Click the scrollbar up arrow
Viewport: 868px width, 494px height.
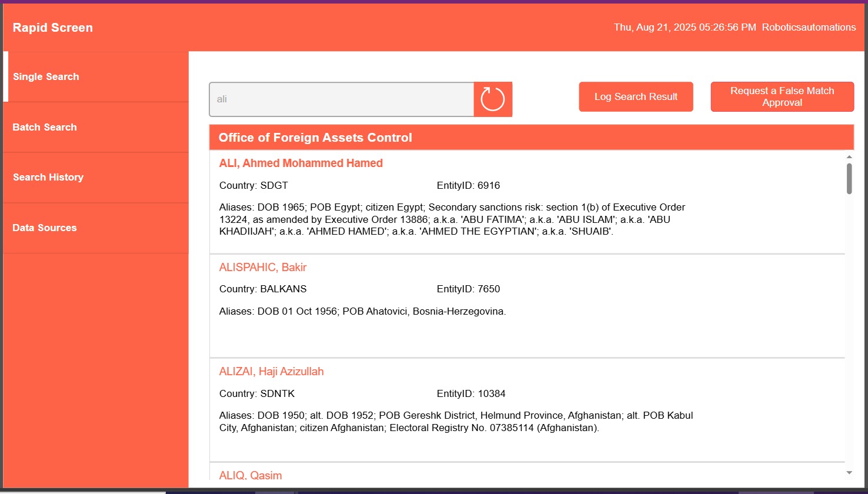coord(849,156)
